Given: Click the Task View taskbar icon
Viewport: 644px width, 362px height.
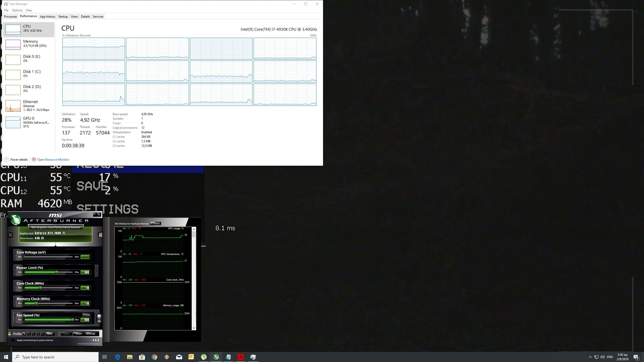Looking at the screenshot, I should coord(105,357).
